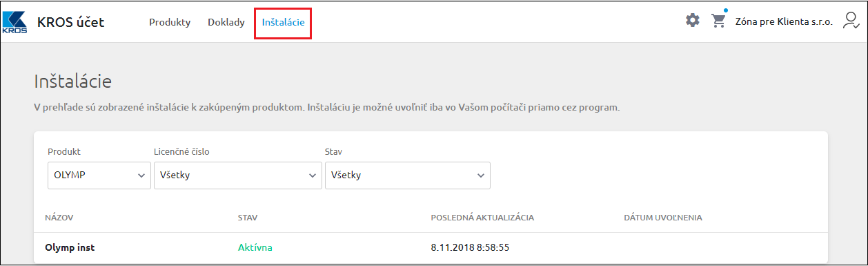Expand the Produkt dropdown showing OLYMP
This screenshot has height=266, width=868.
pyautogui.click(x=99, y=175)
